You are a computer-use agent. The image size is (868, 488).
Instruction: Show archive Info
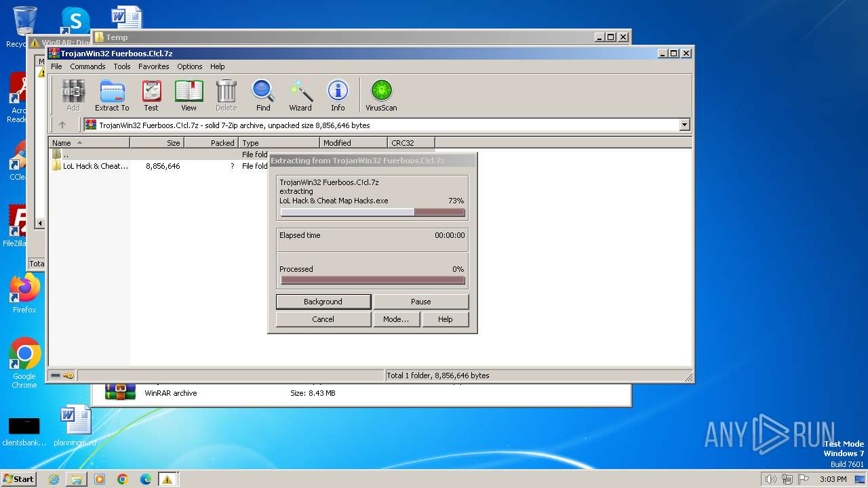coord(338,95)
